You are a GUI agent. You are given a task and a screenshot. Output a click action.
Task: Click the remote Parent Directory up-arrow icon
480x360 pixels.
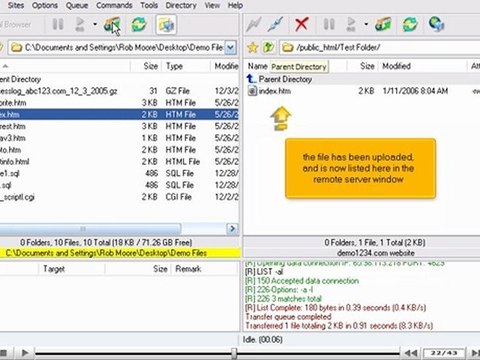[252, 79]
